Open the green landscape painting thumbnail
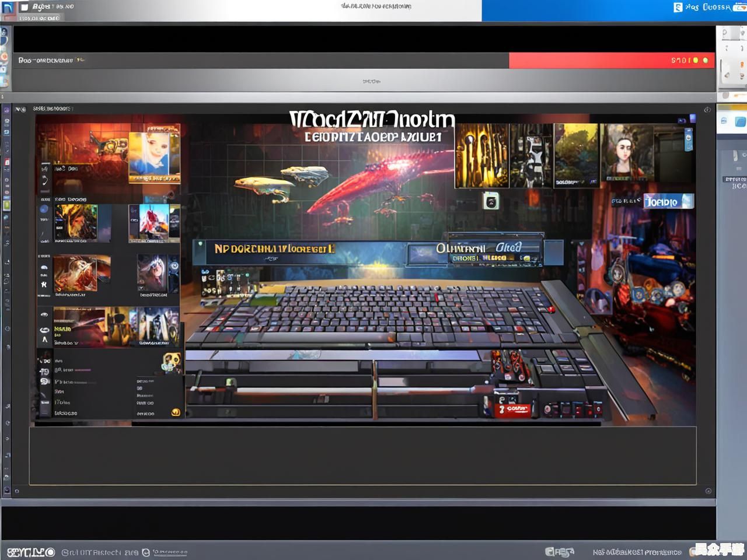 click(577, 155)
